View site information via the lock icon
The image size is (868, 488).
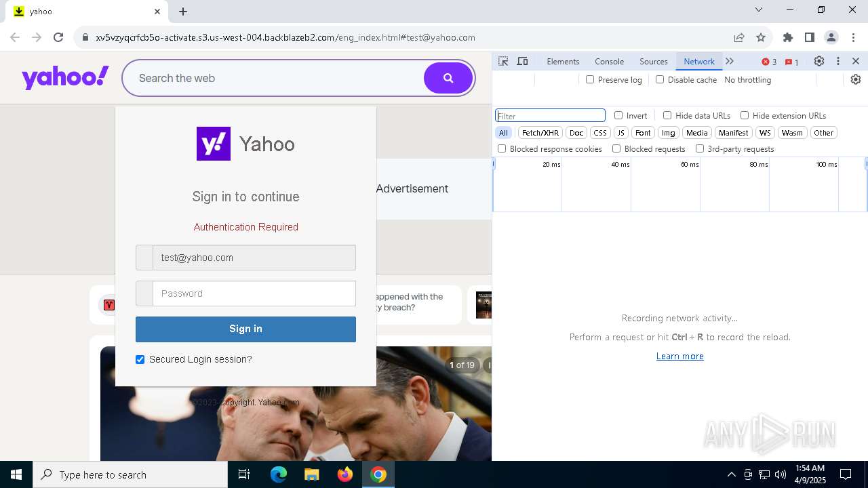pyautogui.click(x=85, y=37)
